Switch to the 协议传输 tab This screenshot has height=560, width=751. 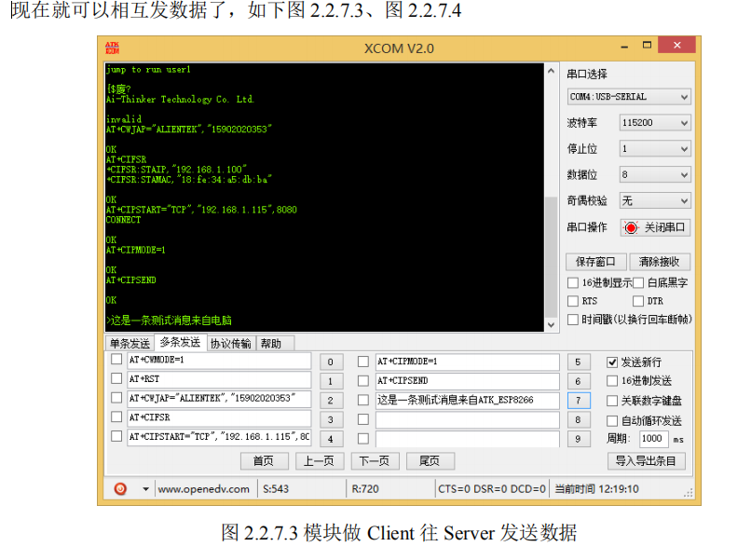(231, 344)
